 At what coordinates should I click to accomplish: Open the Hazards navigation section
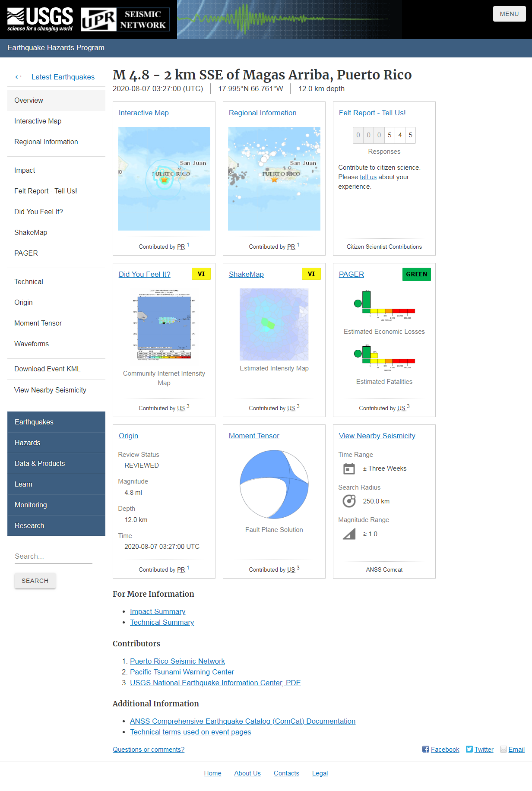(x=56, y=443)
